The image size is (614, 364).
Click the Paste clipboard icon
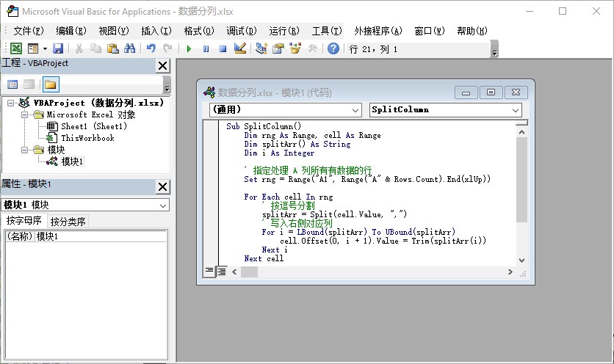(113, 48)
